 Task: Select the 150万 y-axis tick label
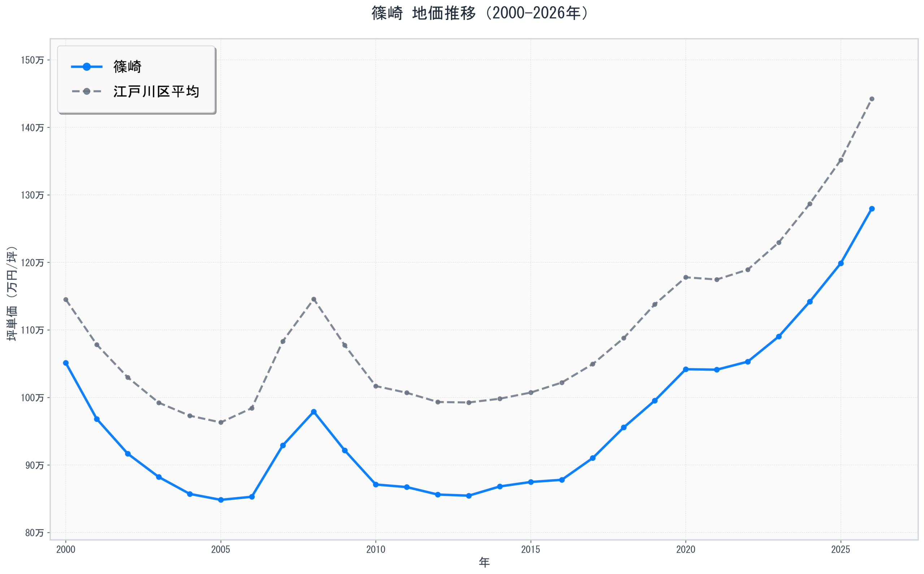[x=32, y=60]
